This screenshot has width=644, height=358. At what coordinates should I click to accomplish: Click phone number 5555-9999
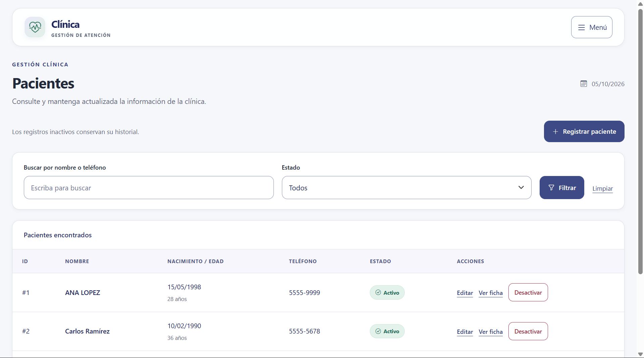[x=304, y=293]
